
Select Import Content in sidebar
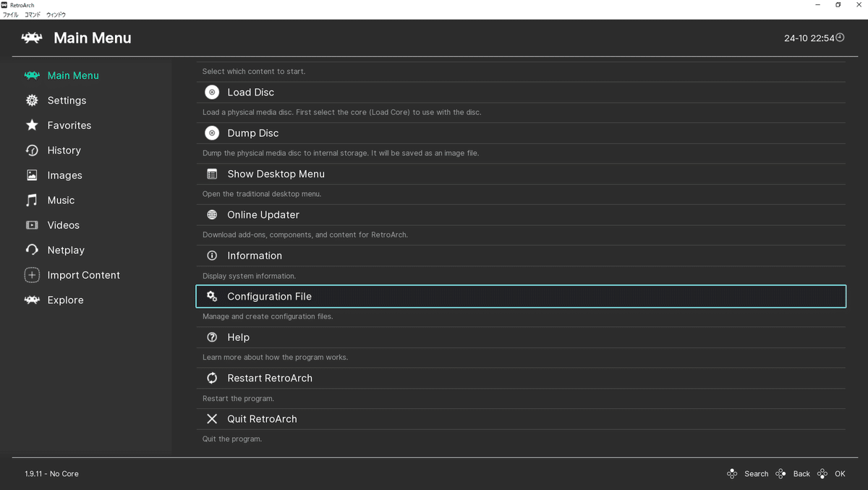(83, 275)
